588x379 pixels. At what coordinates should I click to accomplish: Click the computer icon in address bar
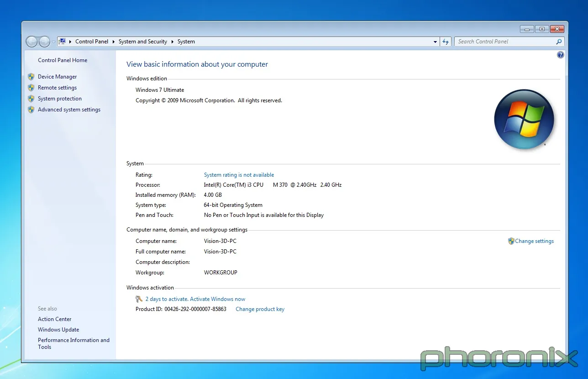click(62, 42)
